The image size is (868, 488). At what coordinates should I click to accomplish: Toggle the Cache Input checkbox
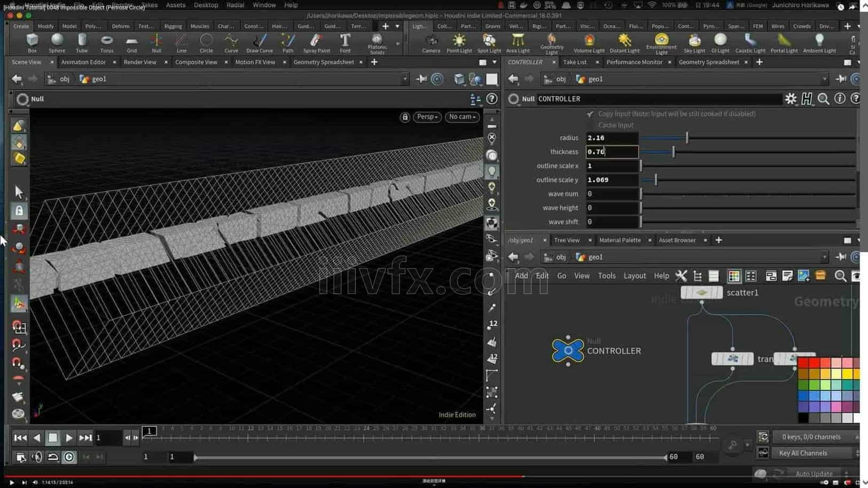pyautogui.click(x=590, y=125)
